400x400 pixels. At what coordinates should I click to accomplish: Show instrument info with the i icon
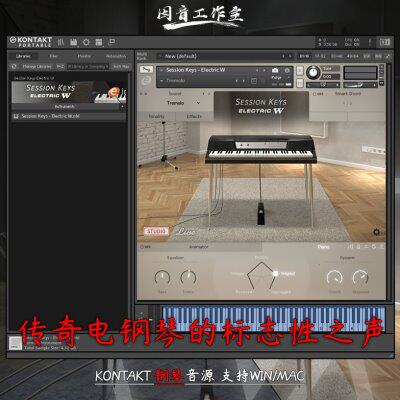coord(287,70)
